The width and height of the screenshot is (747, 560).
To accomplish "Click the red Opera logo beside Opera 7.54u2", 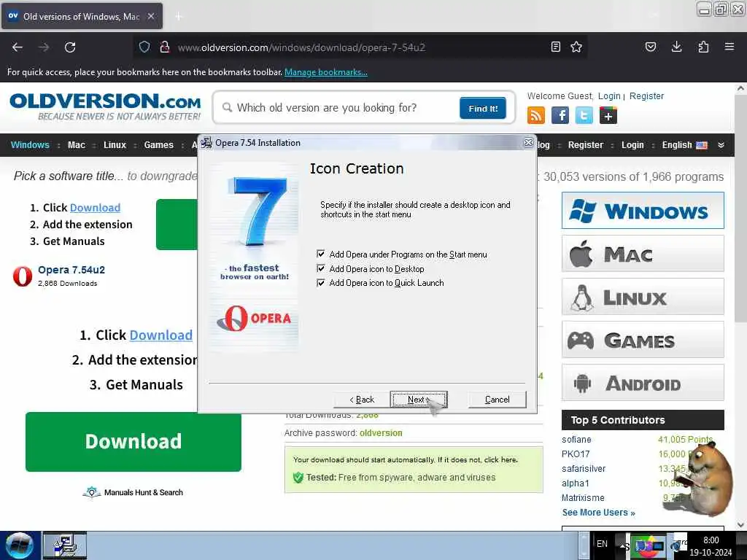I will tap(23, 276).
